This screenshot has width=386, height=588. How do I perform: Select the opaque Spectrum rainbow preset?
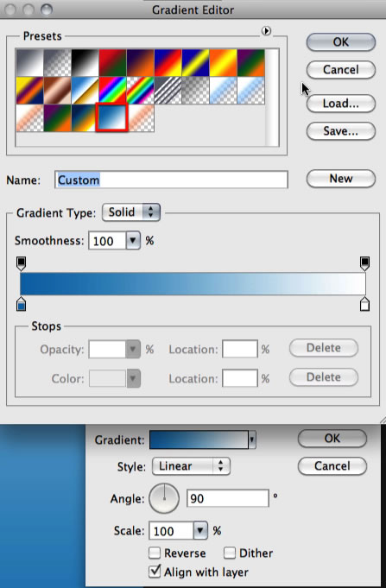pos(113,91)
